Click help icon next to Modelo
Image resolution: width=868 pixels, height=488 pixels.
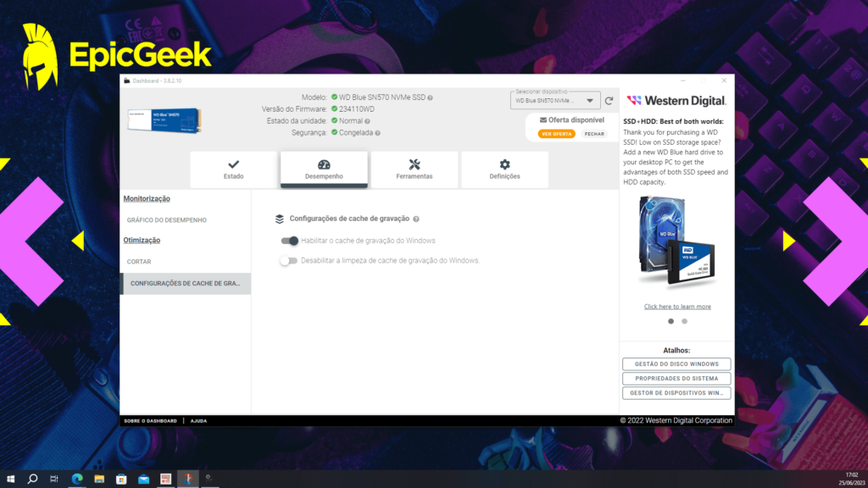point(431,97)
